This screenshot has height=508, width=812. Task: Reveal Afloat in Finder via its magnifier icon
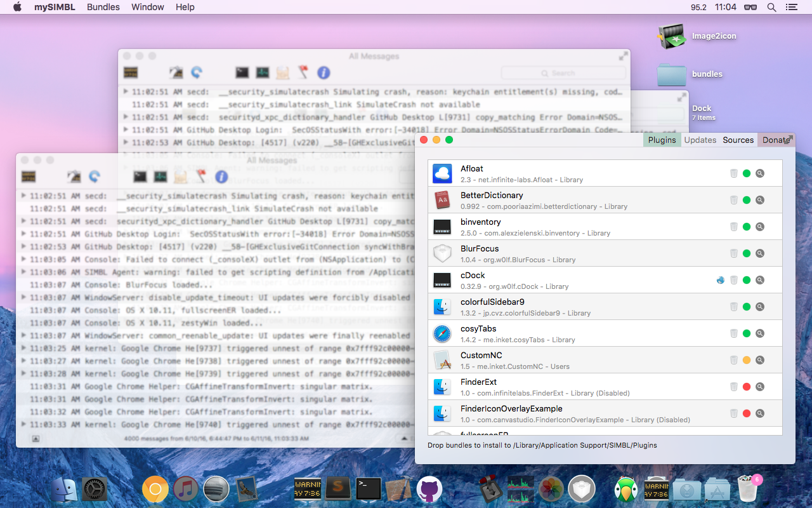(760, 173)
